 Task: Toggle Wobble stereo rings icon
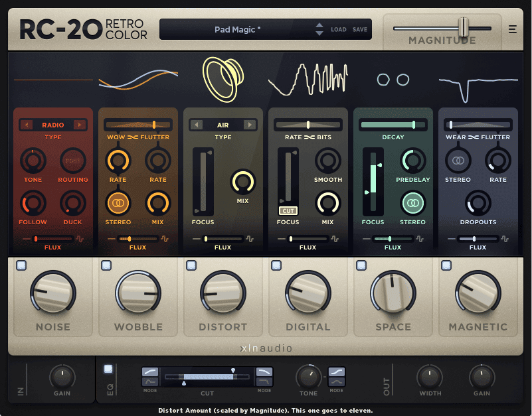coord(118,203)
